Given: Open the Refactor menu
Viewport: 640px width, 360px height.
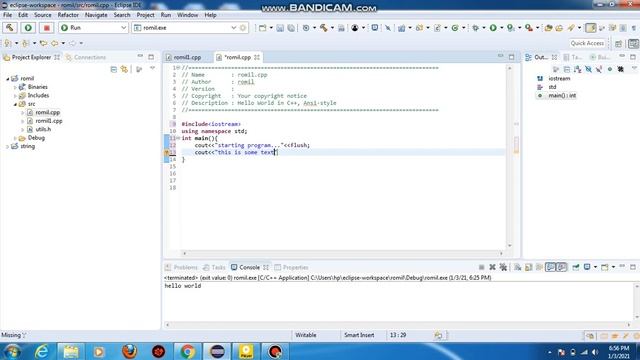Looking at the screenshot, I should tap(68, 15).
